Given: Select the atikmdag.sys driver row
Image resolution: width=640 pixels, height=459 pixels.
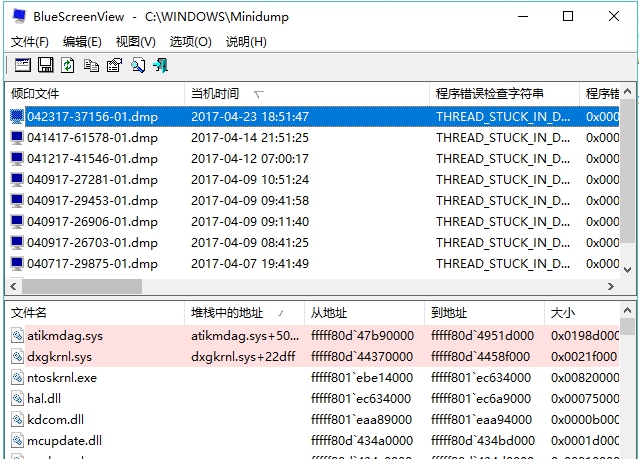Looking at the screenshot, I should coord(312,335).
